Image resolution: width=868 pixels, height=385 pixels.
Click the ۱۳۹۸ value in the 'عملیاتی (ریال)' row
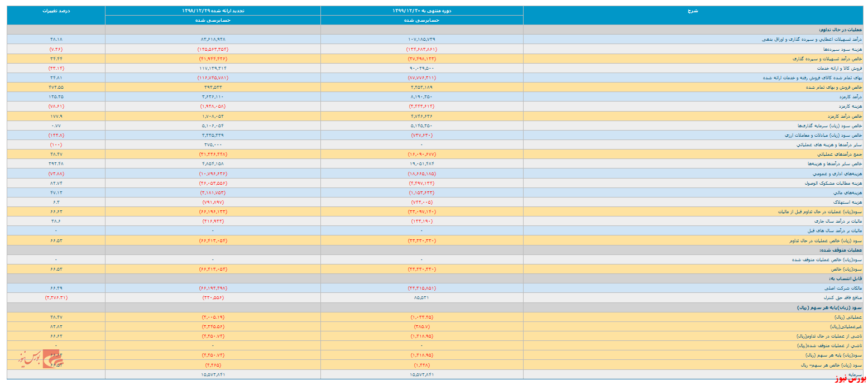213,317
